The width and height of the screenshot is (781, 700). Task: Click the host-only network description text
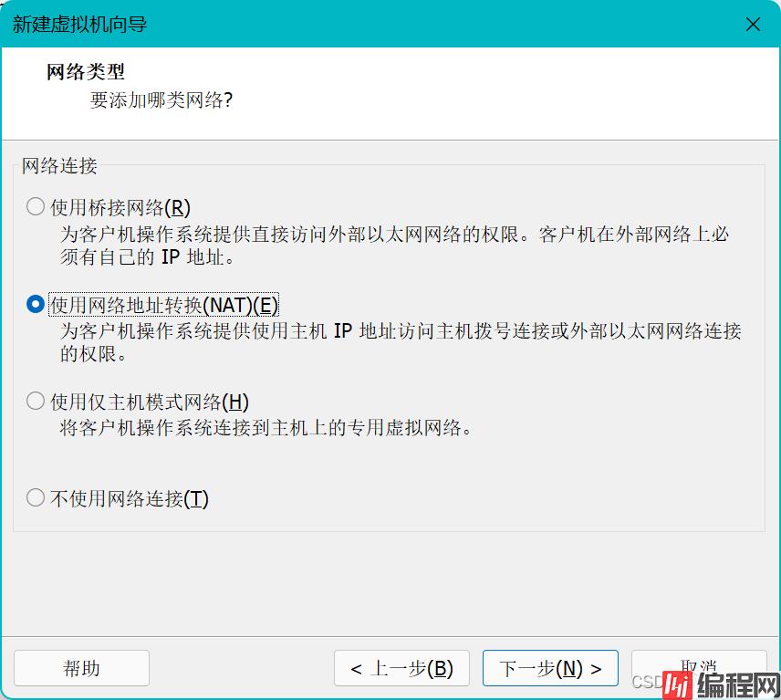click(x=266, y=427)
